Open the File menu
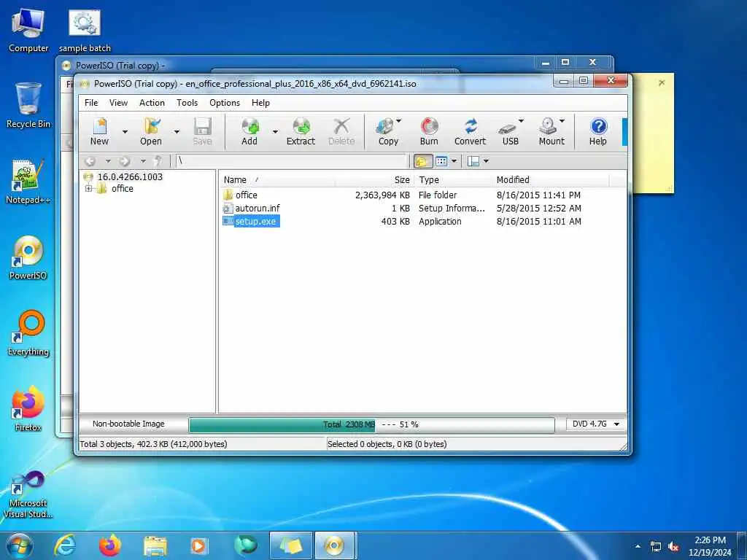 point(91,103)
